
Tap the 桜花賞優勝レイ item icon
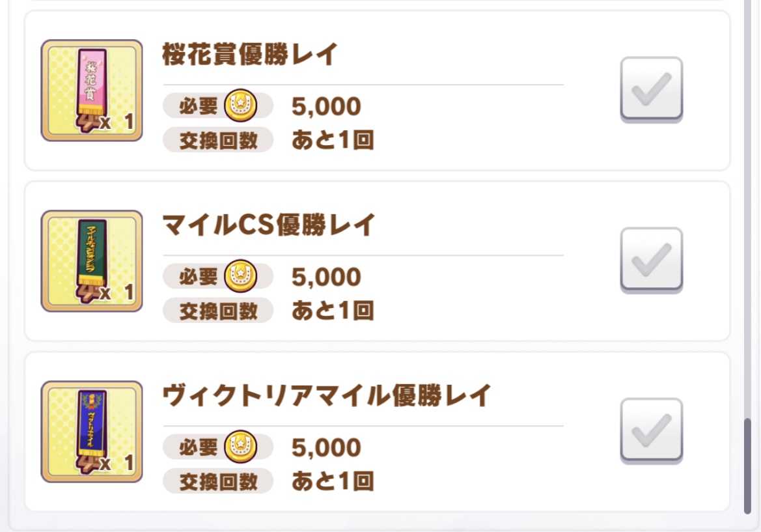tap(91, 91)
